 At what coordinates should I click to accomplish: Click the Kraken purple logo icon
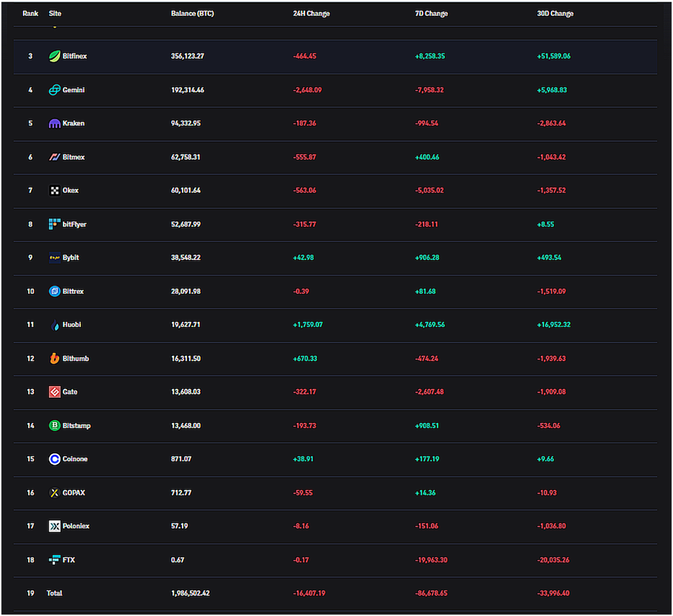coord(55,123)
